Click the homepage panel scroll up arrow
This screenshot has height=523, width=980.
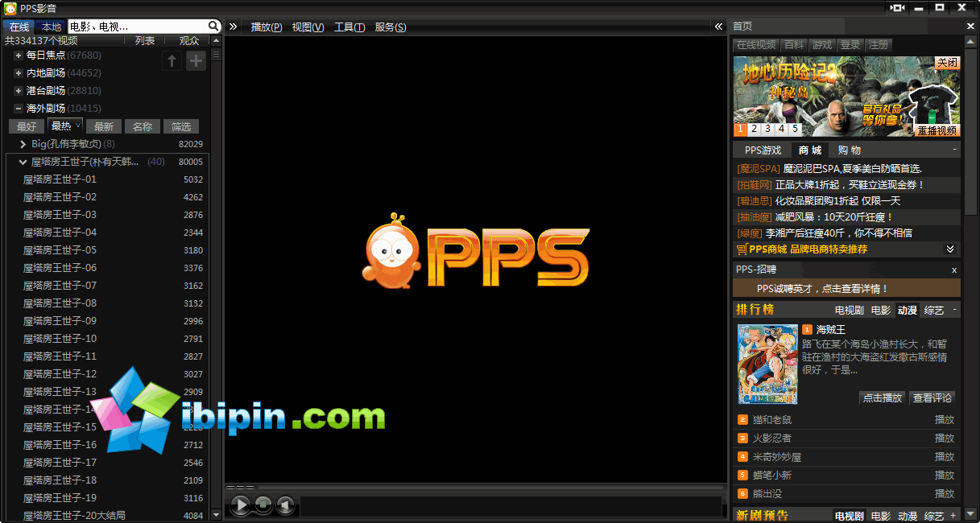click(970, 40)
